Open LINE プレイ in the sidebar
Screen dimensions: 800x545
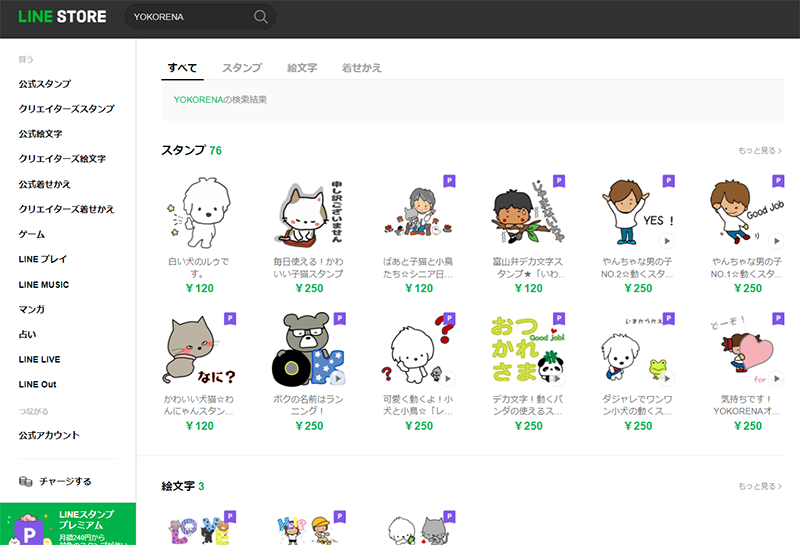click(x=43, y=259)
